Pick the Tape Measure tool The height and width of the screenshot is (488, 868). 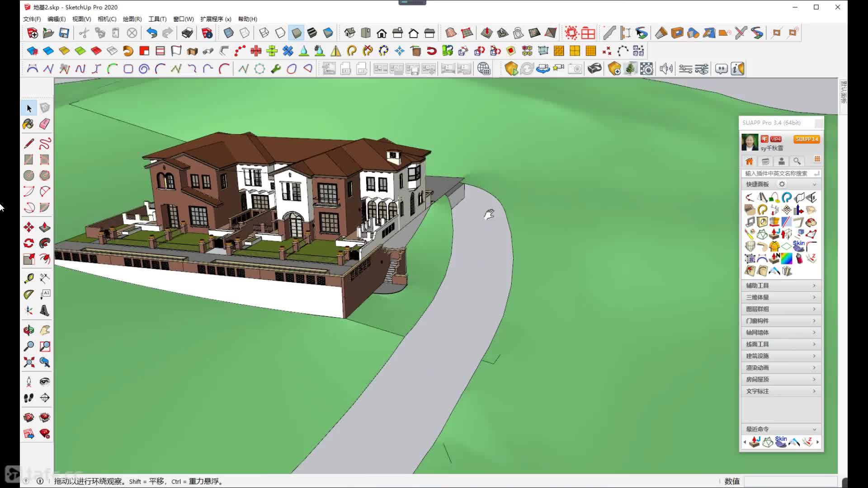point(28,278)
